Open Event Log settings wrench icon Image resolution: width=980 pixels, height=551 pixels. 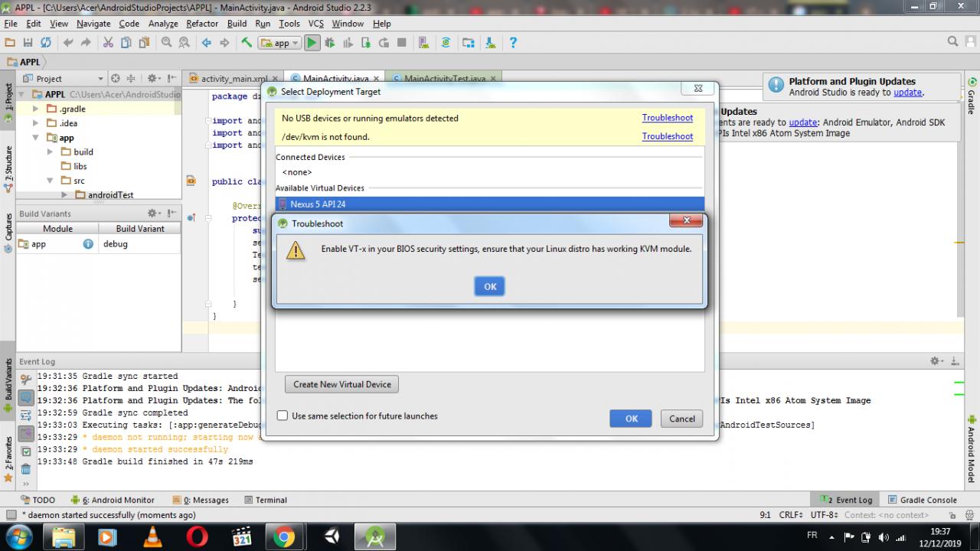(26, 379)
